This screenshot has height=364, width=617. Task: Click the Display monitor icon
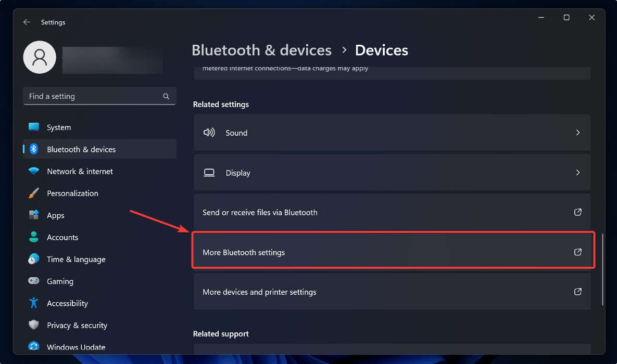coord(209,172)
